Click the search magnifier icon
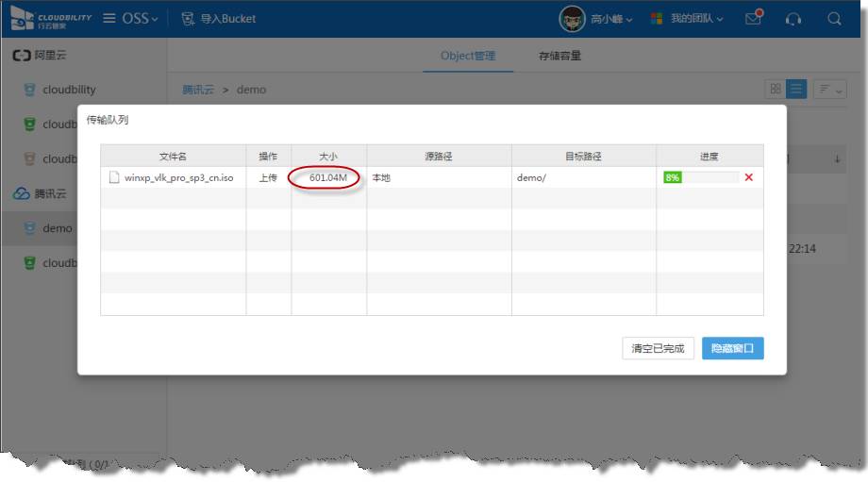The height and width of the screenshot is (482, 868). [834, 19]
